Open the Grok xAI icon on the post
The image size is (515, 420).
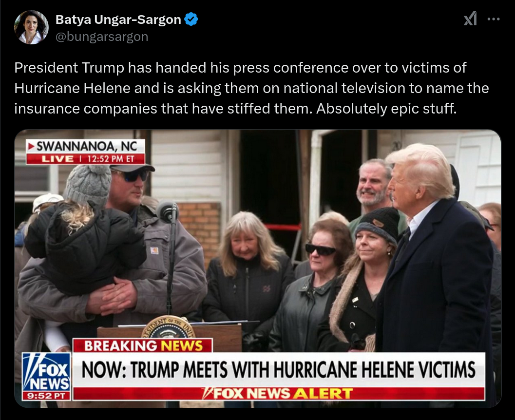[x=470, y=19]
